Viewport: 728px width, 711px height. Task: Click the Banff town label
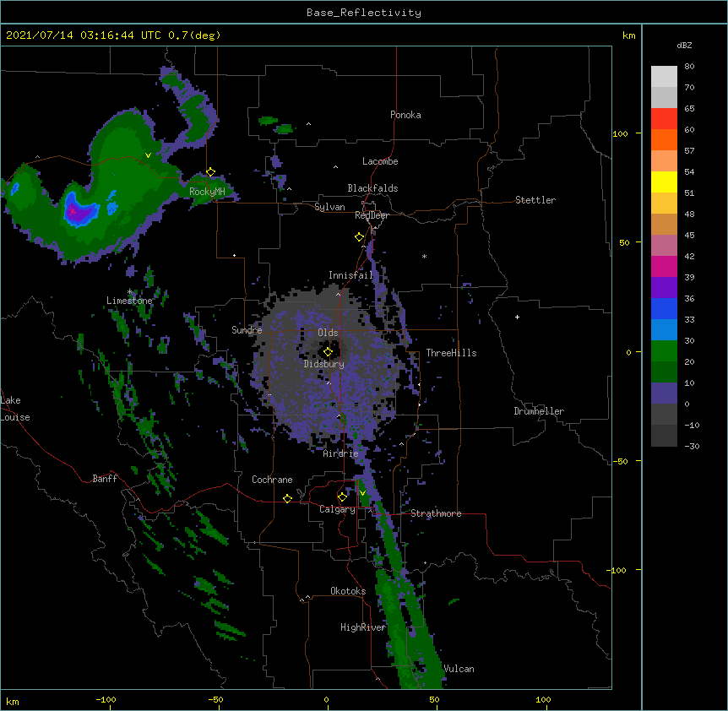pyautogui.click(x=105, y=479)
